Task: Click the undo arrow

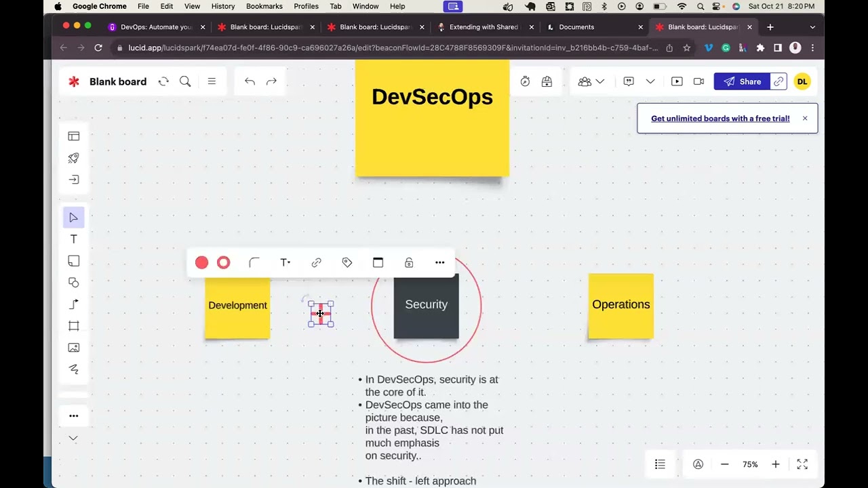Action: [250, 81]
